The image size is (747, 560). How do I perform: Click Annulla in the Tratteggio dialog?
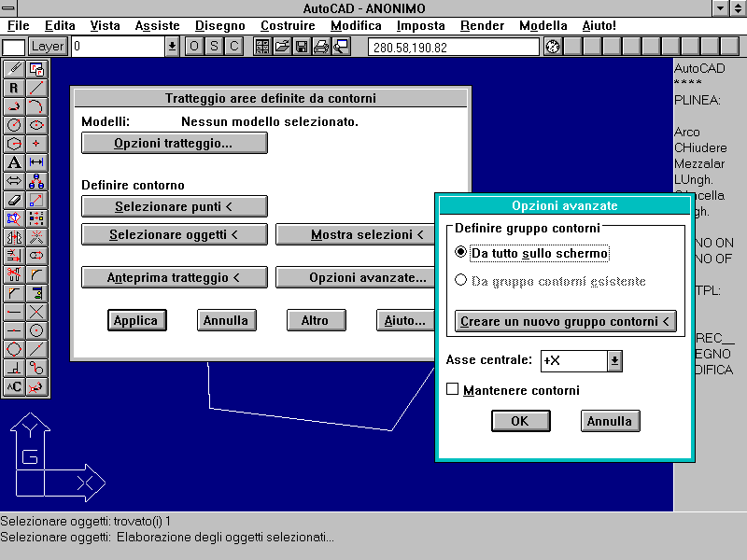click(x=226, y=320)
